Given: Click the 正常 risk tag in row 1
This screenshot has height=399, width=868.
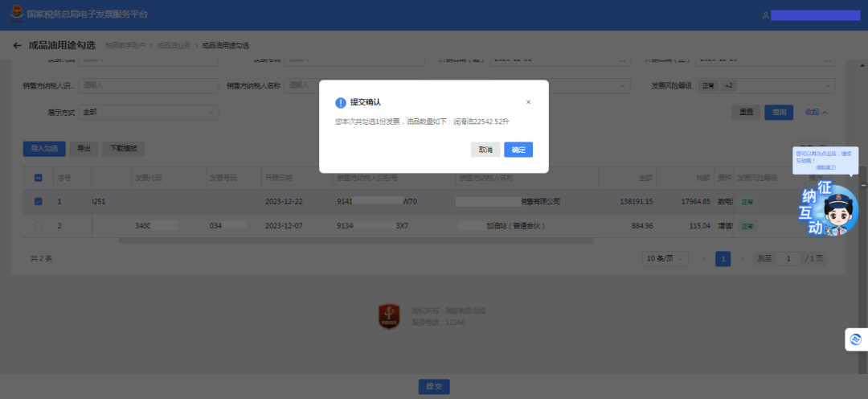Looking at the screenshot, I should pos(747,202).
